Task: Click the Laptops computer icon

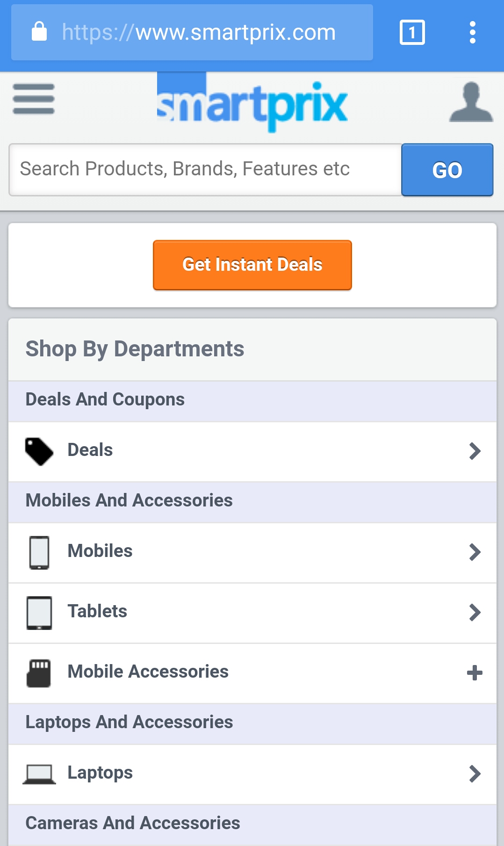Action: 39,774
